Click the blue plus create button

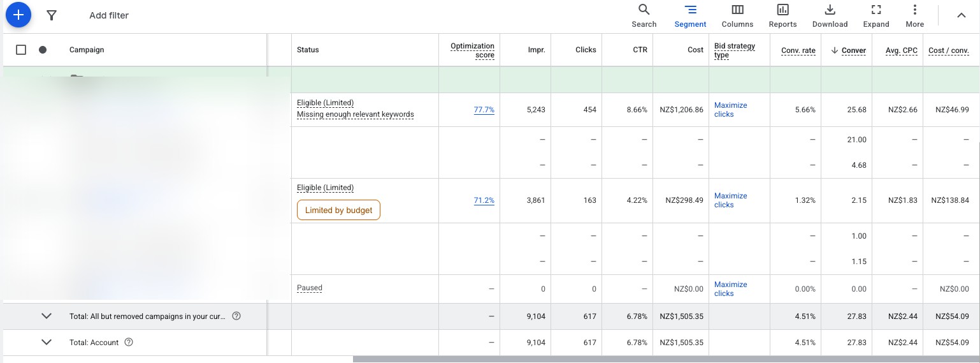[x=18, y=15]
